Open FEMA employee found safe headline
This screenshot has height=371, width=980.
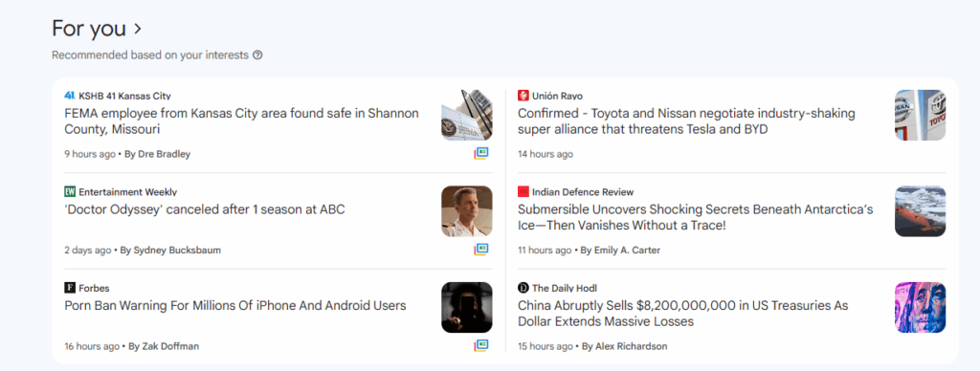click(242, 121)
